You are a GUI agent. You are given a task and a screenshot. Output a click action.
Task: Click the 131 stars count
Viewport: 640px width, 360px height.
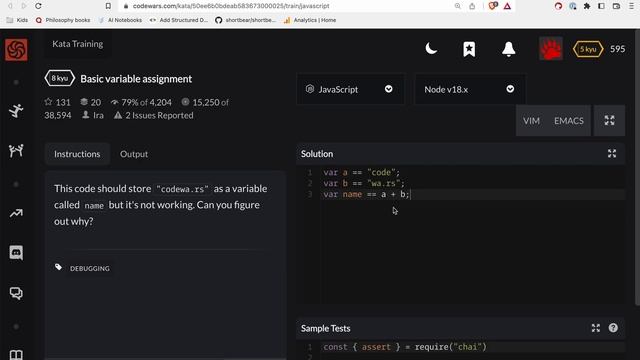point(58,102)
